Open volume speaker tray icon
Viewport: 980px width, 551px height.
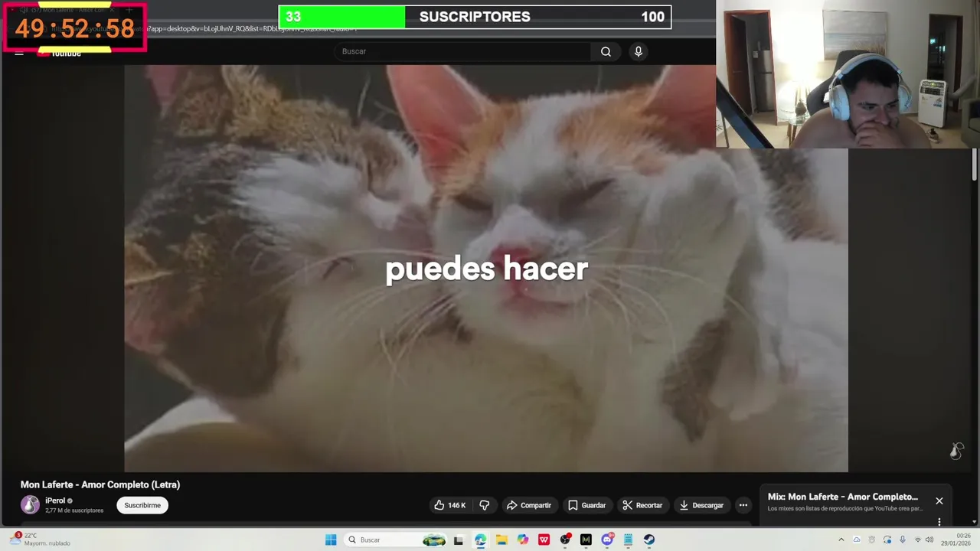click(x=929, y=540)
